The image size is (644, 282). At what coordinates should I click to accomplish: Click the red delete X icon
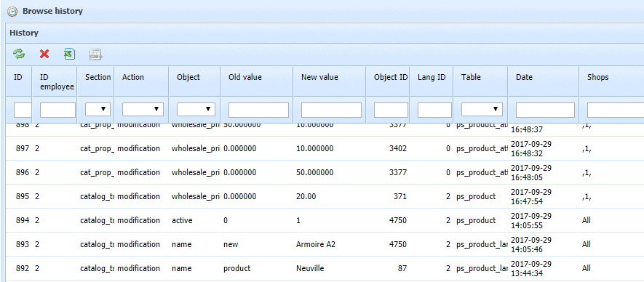(44, 54)
